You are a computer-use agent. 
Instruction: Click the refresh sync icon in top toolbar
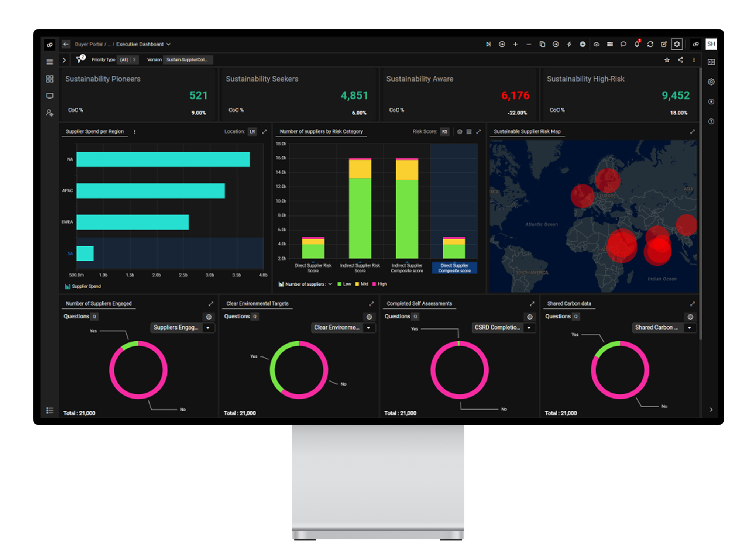pyautogui.click(x=650, y=44)
